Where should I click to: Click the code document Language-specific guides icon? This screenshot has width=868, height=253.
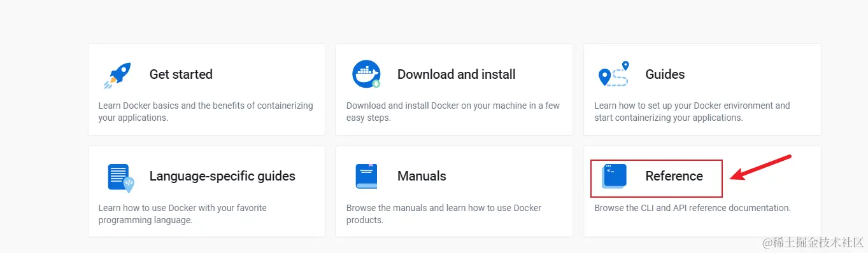[x=120, y=178]
